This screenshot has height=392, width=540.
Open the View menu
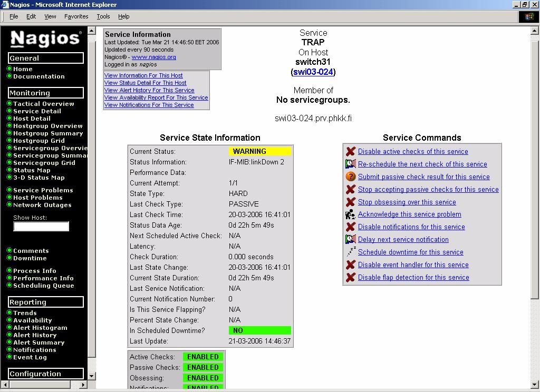point(50,16)
